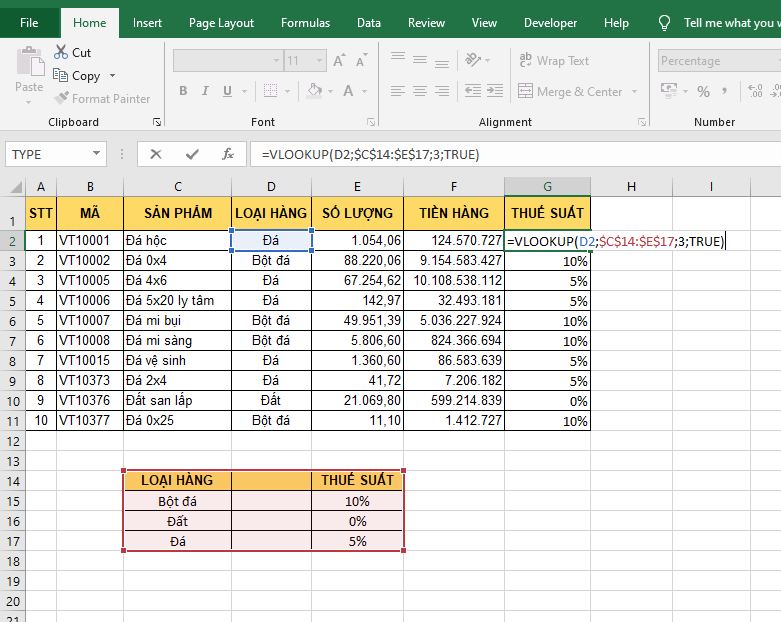Viewport: 781px width, 622px height.
Task: Click cell containing Đất san lấp
Action: (x=177, y=400)
